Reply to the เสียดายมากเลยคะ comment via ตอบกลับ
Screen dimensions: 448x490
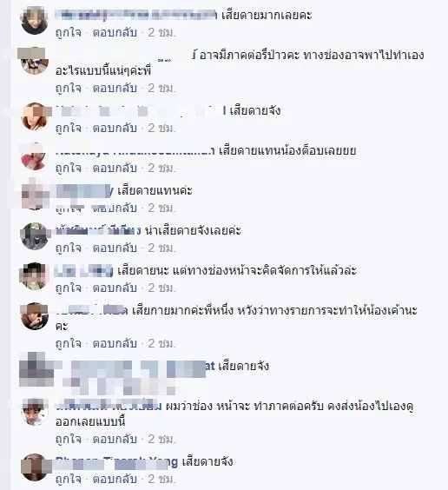click(115, 32)
